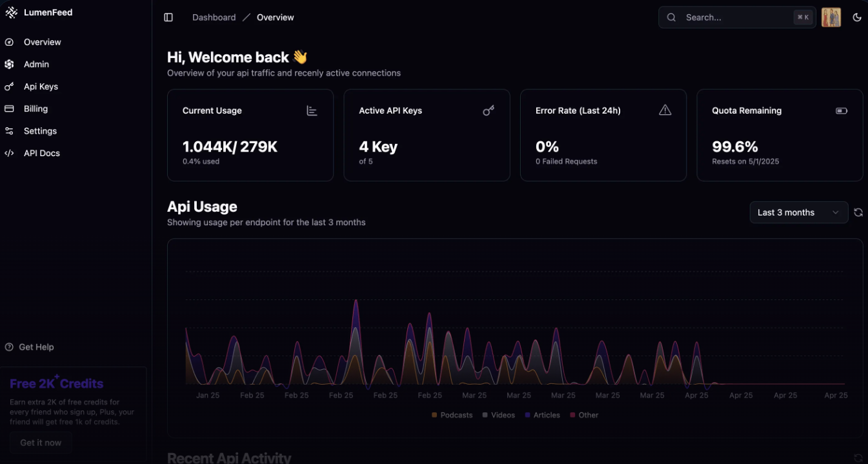Click the Settings sliders icon in sidebar
This screenshot has height=464, width=868.
tap(9, 131)
